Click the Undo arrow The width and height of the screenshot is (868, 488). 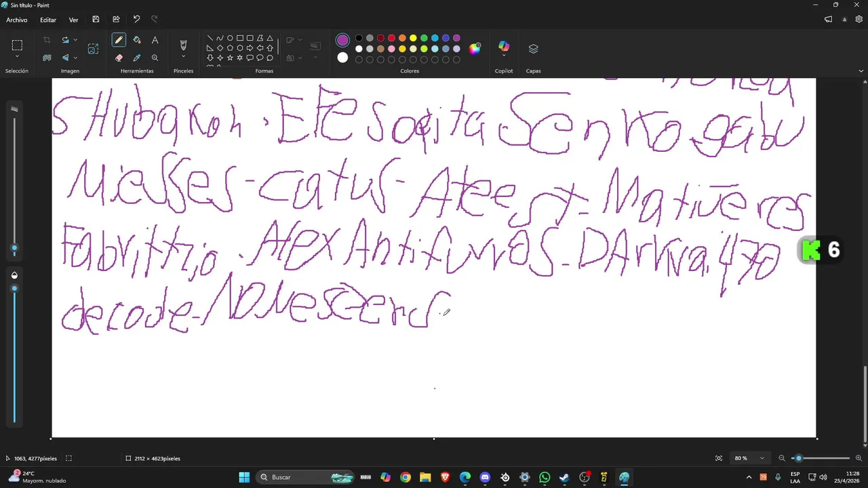pyautogui.click(x=136, y=20)
